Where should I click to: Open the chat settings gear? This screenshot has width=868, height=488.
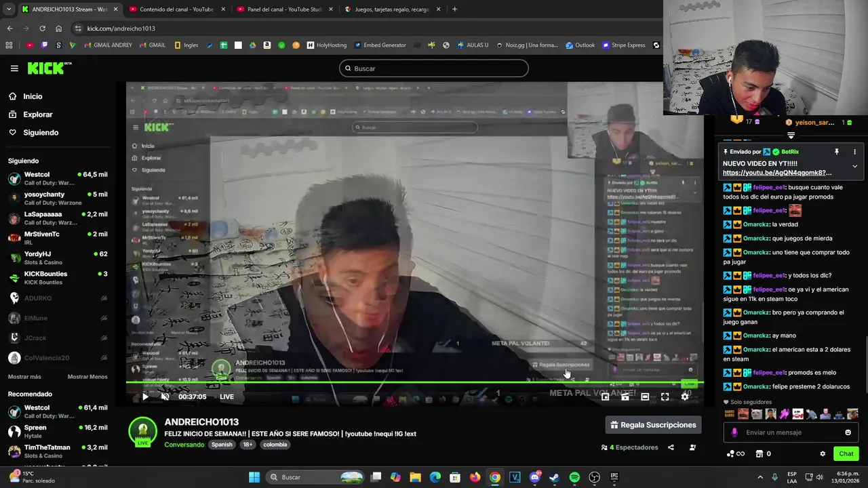[823, 454]
